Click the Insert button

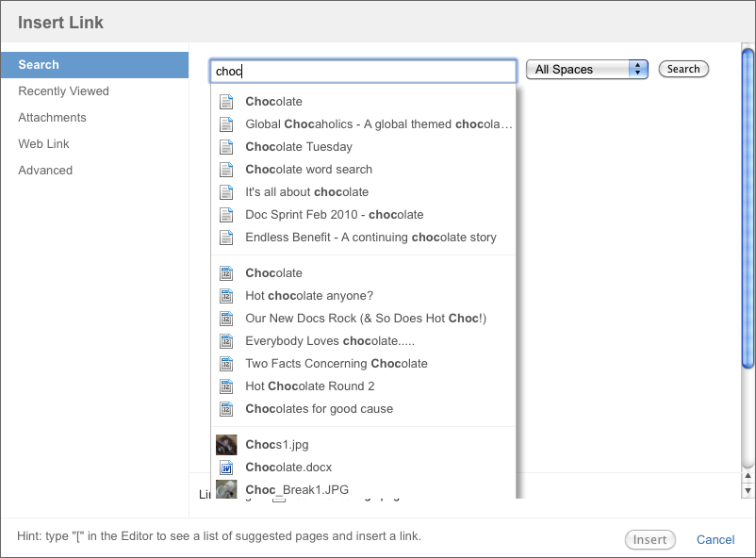[650, 540]
